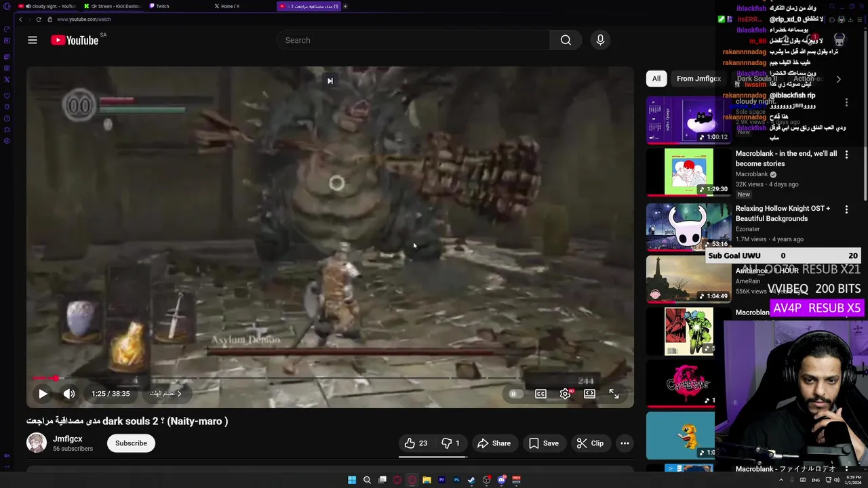Switch to Stream - Kick Dashboard tab
Viewport: 868px width, 488px height.
113,6
